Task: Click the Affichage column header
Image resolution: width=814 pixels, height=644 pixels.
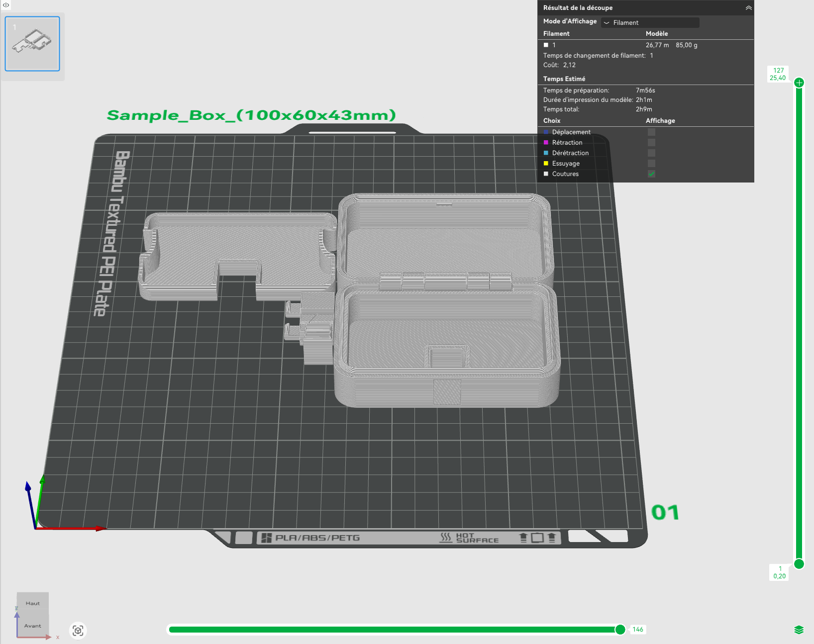Action: [660, 121]
